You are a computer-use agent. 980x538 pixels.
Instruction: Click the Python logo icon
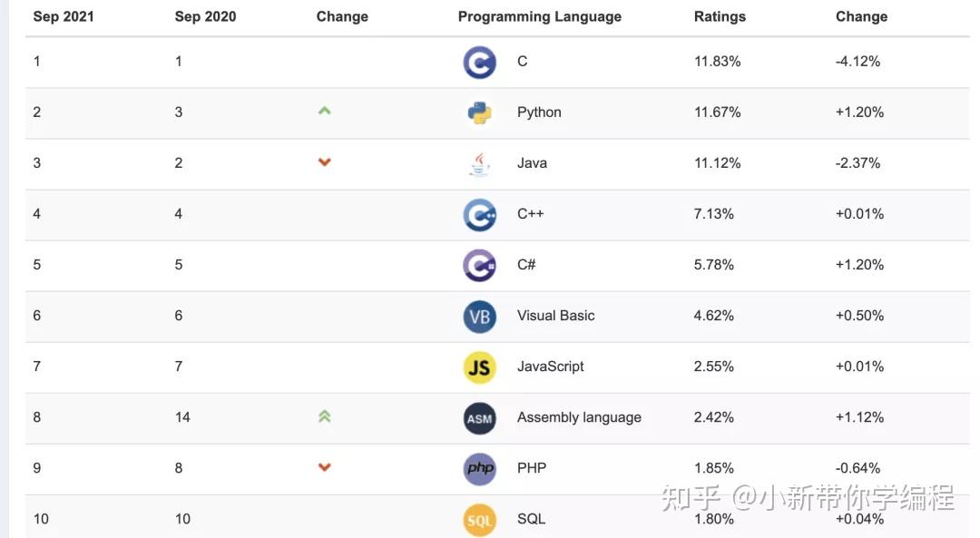pyautogui.click(x=479, y=112)
